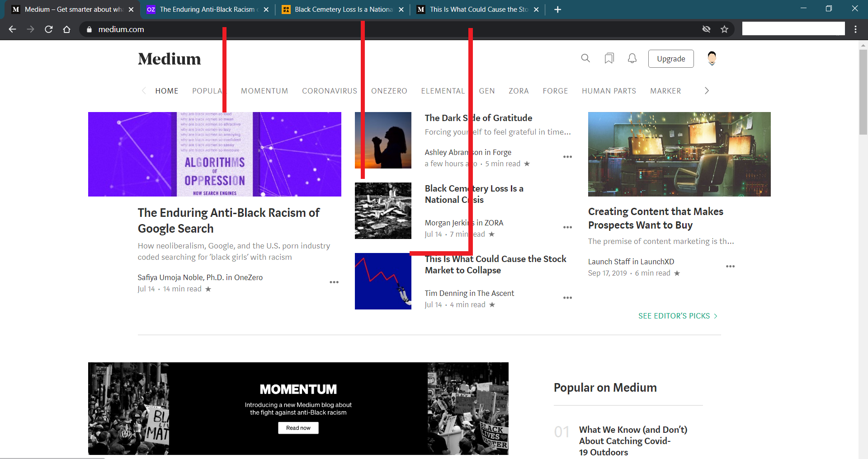The image size is (868, 459).
Task: Switch to The Enduring Anti-Black Racism tab
Action: (x=208, y=9)
